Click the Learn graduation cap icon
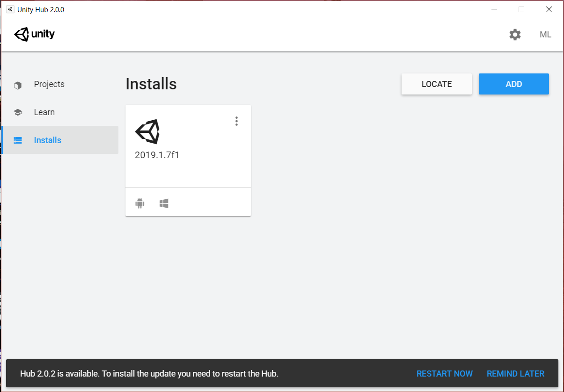Viewport: 564px width, 392px height. coord(18,112)
